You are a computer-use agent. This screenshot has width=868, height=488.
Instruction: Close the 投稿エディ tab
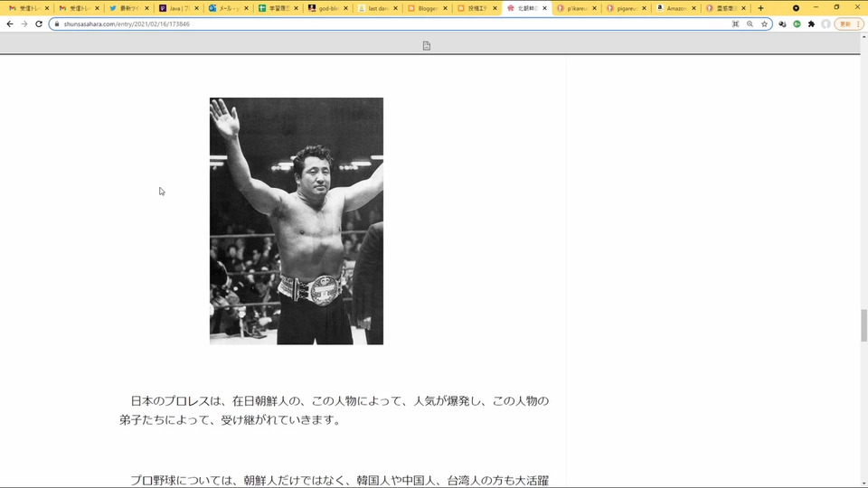point(495,8)
